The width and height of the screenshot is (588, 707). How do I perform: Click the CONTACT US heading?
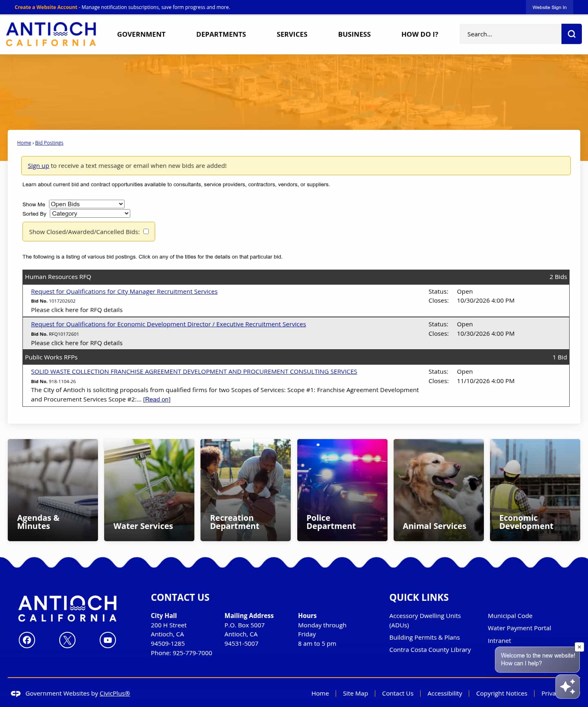pyautogui.click(x=180, y=598)
